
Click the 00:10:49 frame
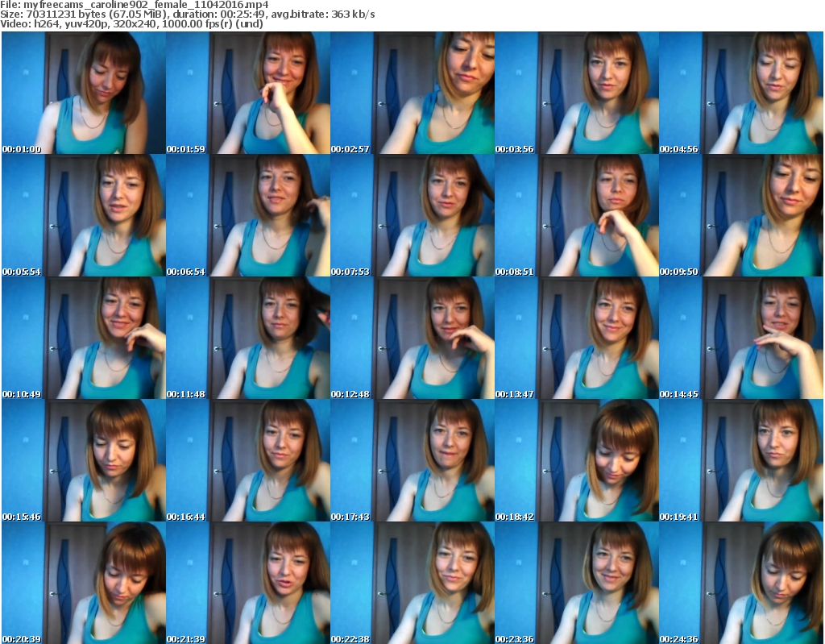coord(84,338)
